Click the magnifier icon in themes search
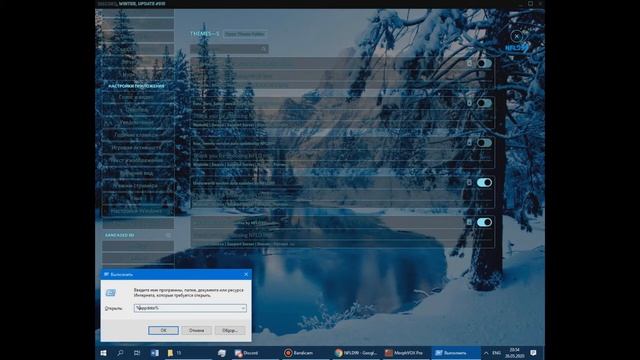 (264, 49)
